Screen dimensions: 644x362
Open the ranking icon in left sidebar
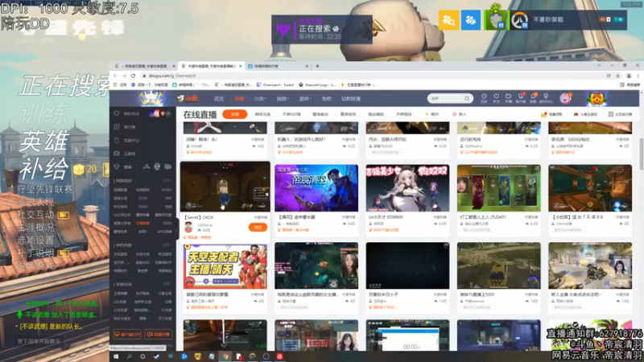[x=117, y=127]
